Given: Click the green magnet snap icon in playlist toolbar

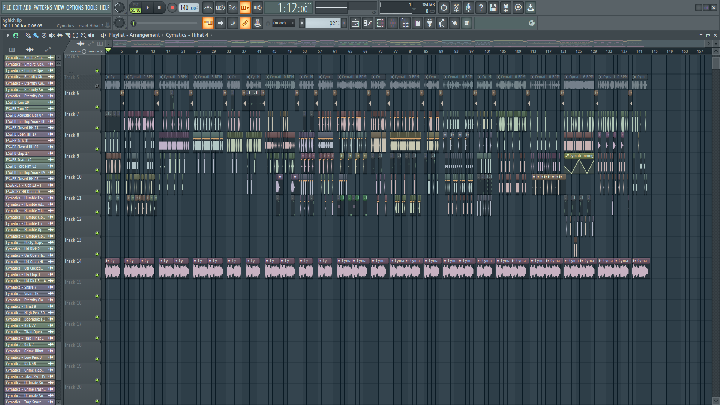Looking at the screenshot, I should coord(16,35).
